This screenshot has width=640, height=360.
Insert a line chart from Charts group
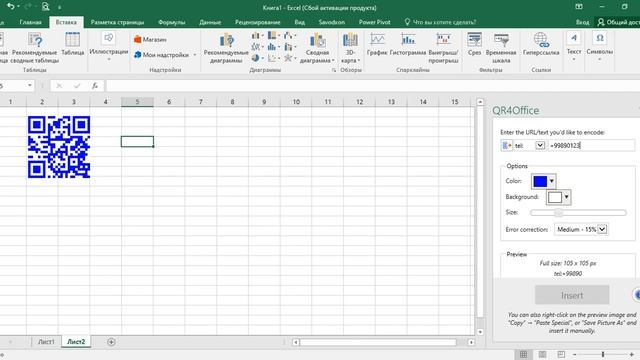[258, 47]
